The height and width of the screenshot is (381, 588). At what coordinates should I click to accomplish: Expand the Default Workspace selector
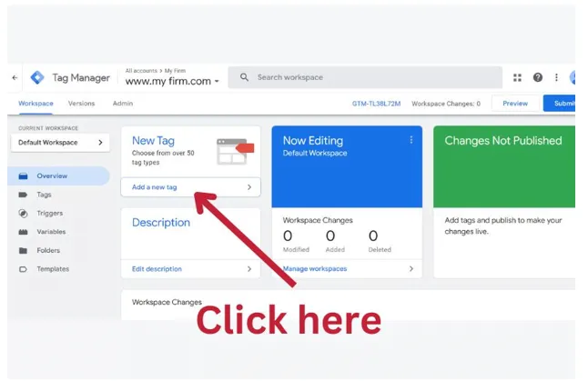[60, 143]
